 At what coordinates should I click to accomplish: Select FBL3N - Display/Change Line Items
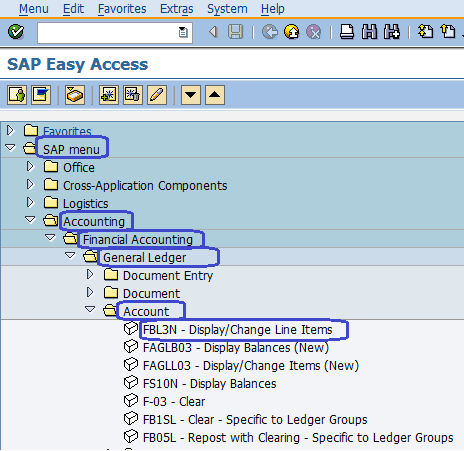(238, 330)
